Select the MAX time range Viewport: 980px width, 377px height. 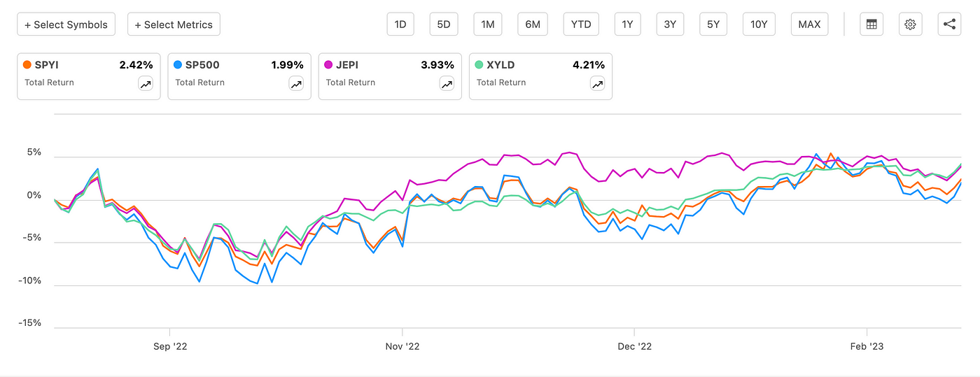810,24
